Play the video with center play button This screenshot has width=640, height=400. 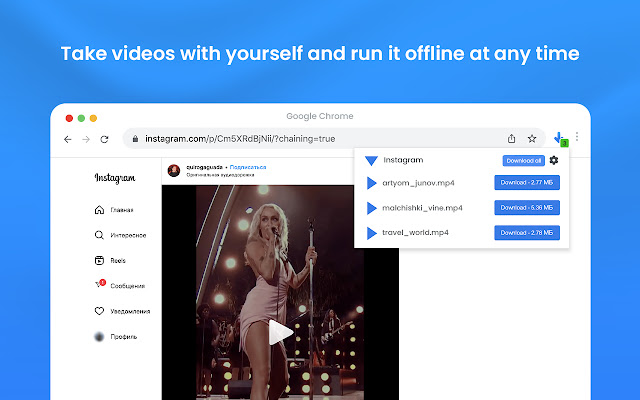click(x=280, y=332)
